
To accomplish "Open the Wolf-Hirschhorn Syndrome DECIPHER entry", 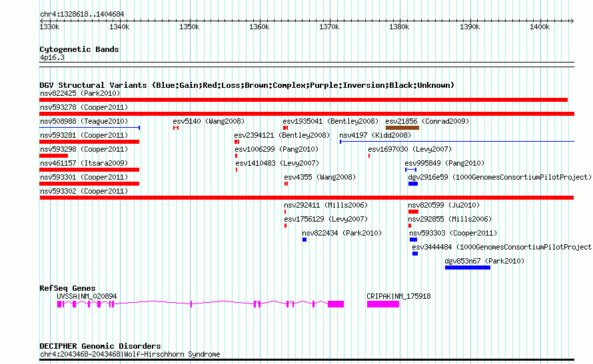I will pos(130,354).
